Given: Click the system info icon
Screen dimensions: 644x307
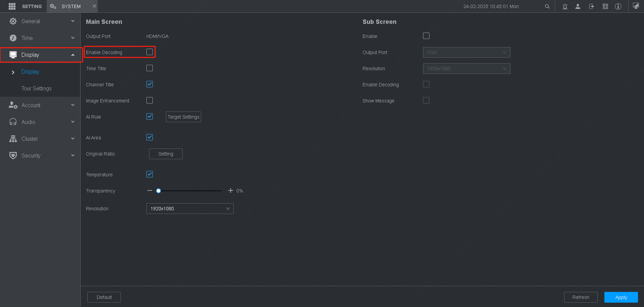Looking at the screenshot, I should click(618, 6).
